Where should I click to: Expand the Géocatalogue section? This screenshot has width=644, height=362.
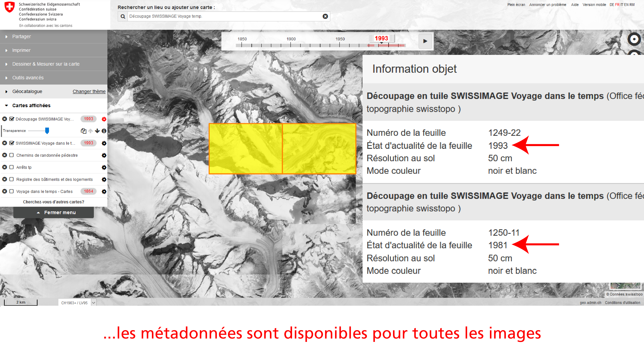[x=27, y=91]
